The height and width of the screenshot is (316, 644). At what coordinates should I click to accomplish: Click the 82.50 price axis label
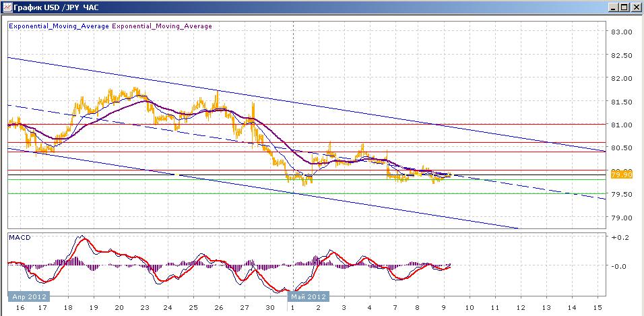coord(623,55)
